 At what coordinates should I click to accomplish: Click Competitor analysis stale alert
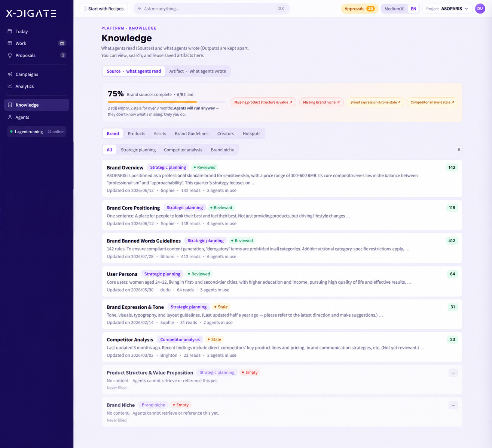pyautogui.click(x=432, y=102)
